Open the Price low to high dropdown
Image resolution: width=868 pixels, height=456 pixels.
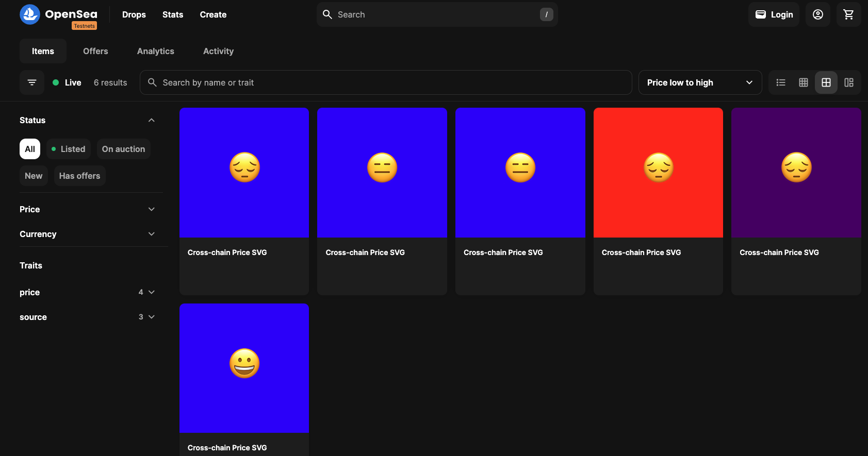point(700,82)
